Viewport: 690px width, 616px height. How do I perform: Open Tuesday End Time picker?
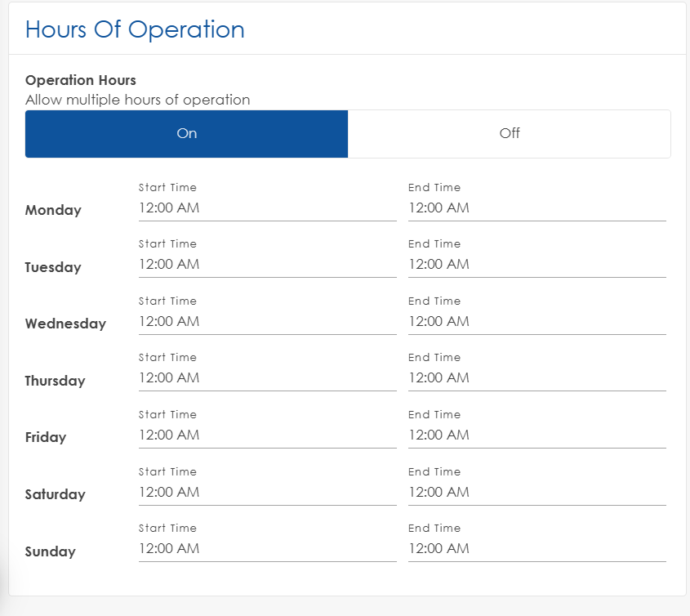click(x=536, y=265)
